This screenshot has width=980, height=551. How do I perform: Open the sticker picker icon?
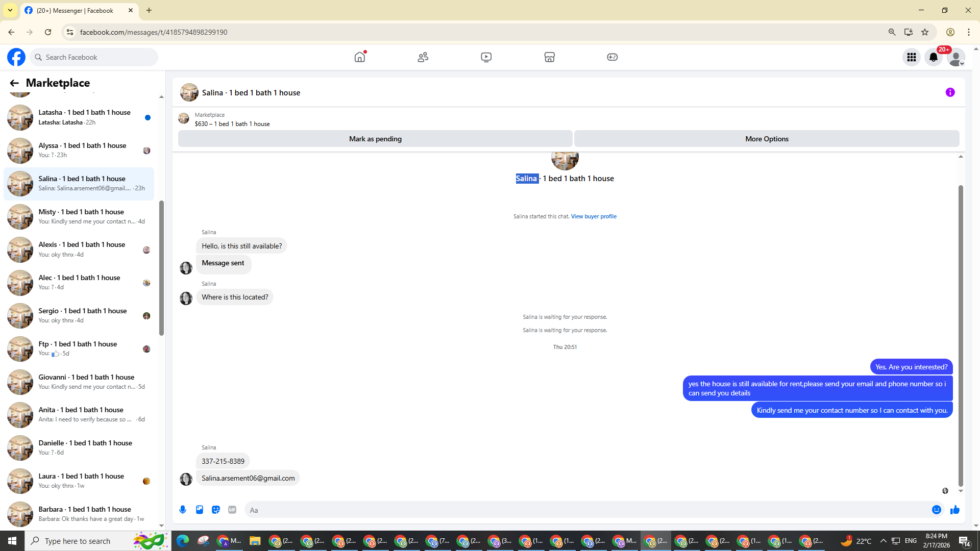(x=216, y=510)
